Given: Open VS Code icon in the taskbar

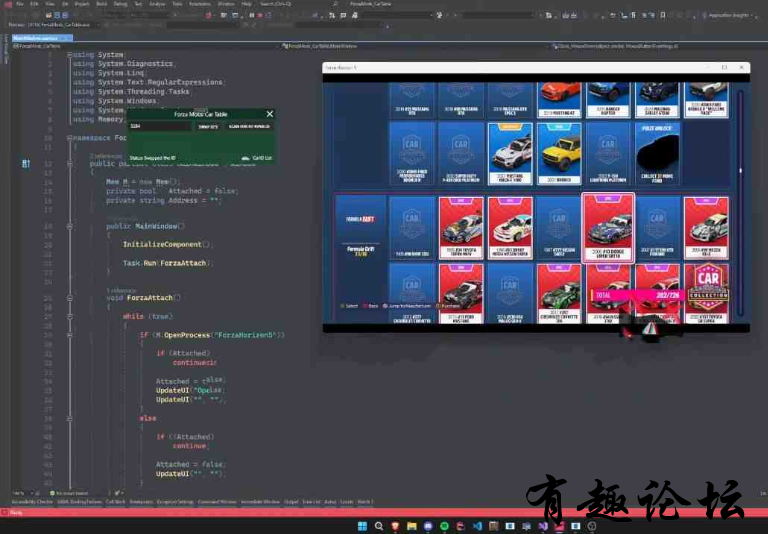Looking at the screenshot, I should pos(477,526).
